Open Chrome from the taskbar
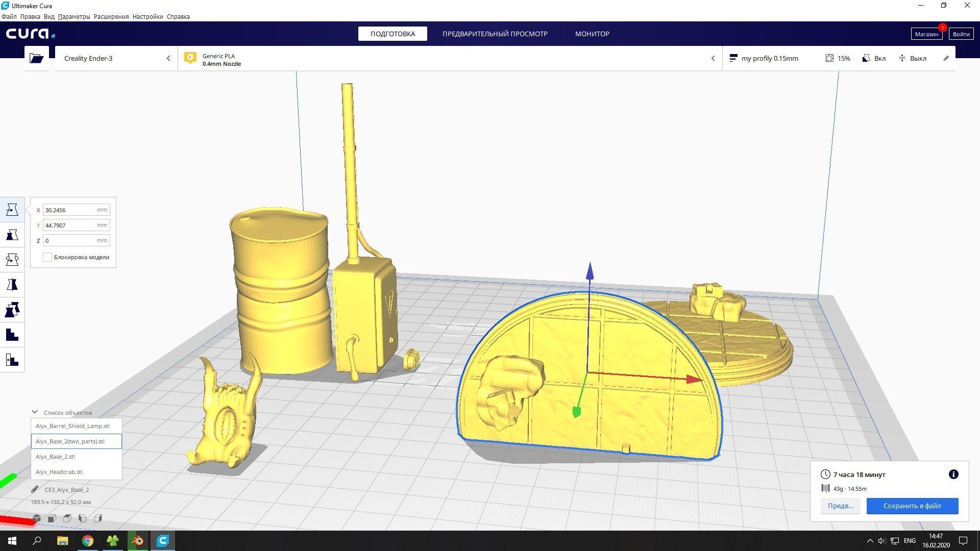The width and height of the screenshot is (980, 551). (88, 541)
